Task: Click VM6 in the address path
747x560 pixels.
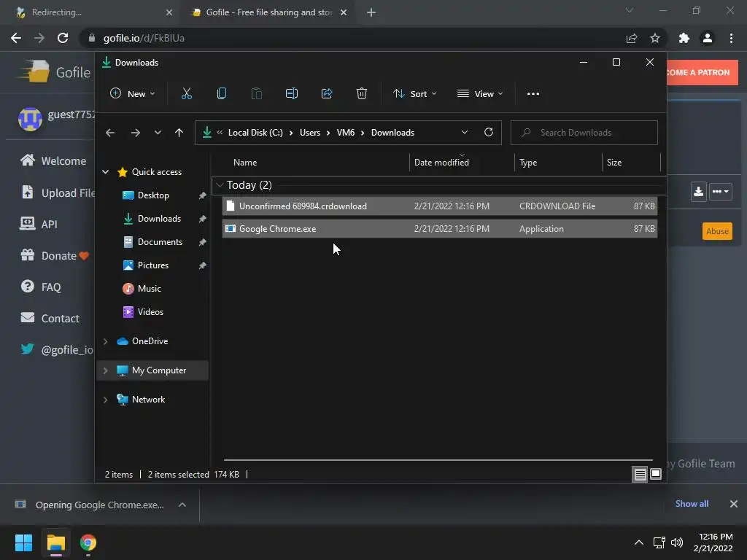Action: point(345,133)
